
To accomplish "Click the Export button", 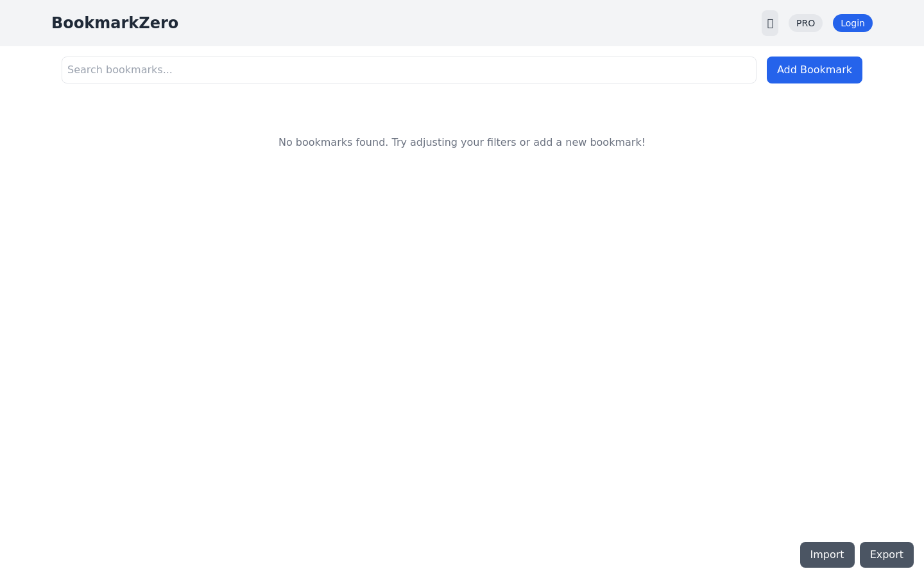I will (x=886, y=555).
